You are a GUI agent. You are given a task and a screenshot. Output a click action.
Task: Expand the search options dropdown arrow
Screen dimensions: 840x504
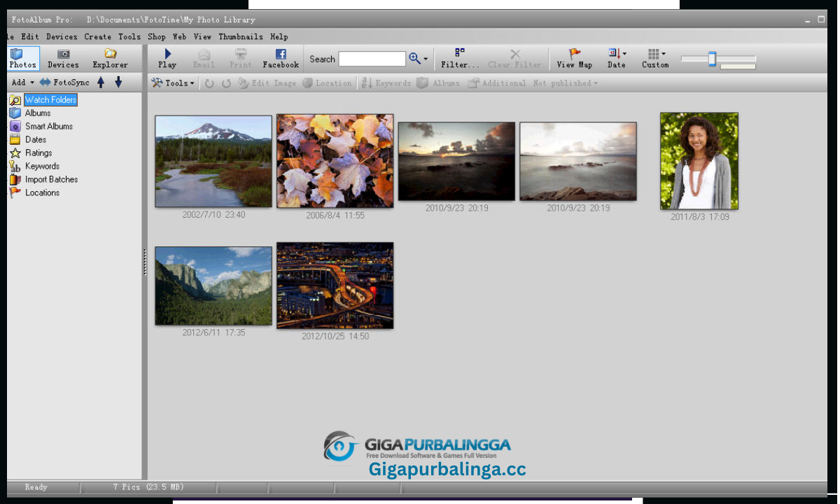point(426,59)
